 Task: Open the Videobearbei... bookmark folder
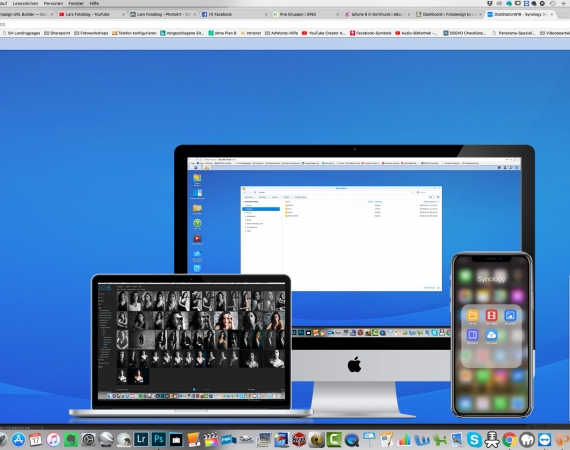555,33
